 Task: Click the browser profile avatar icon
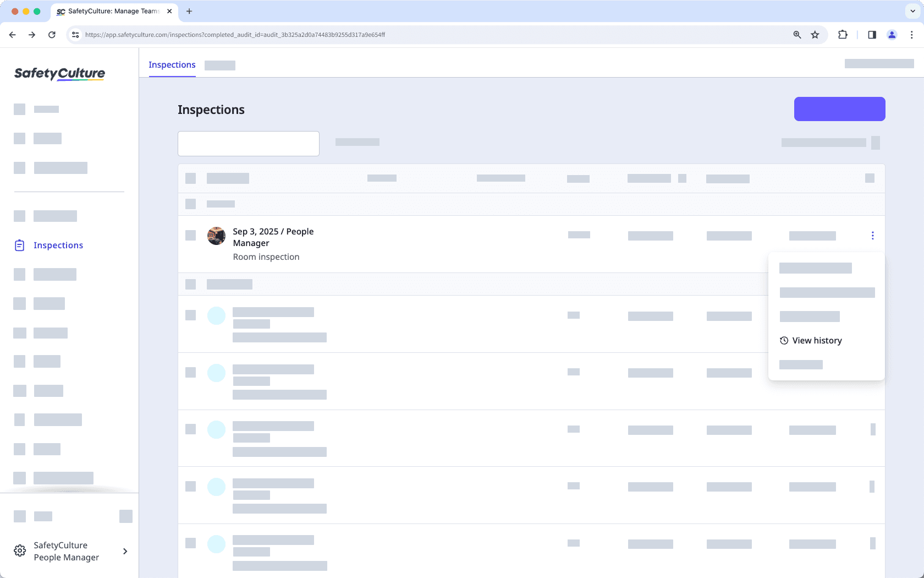click(892, 35)
